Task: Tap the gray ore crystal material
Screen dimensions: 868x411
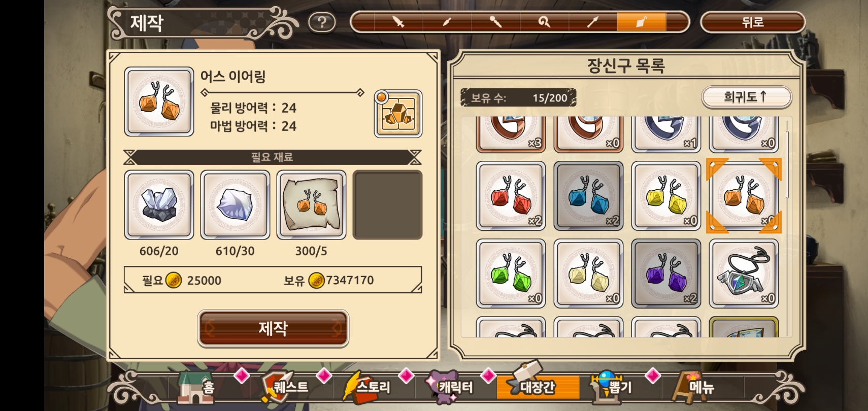Action: pos(159,204)
